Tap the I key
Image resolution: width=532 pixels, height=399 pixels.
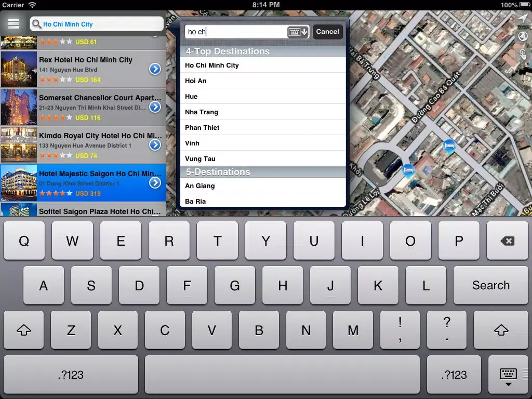coord(362,241)
